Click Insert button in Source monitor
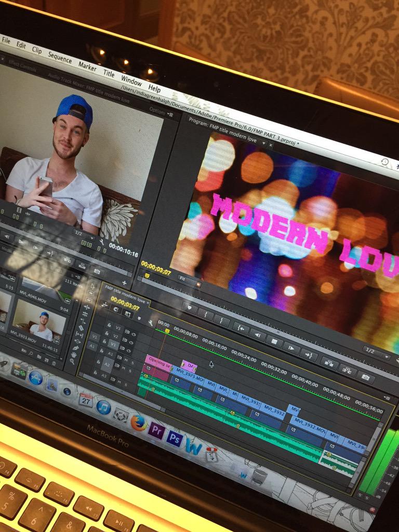This screenshot has height=532, width=399. (x=68, y=260)
